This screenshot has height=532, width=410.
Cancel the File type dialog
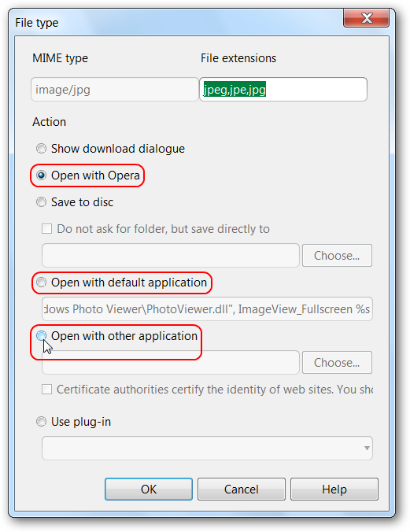point(242,490)
